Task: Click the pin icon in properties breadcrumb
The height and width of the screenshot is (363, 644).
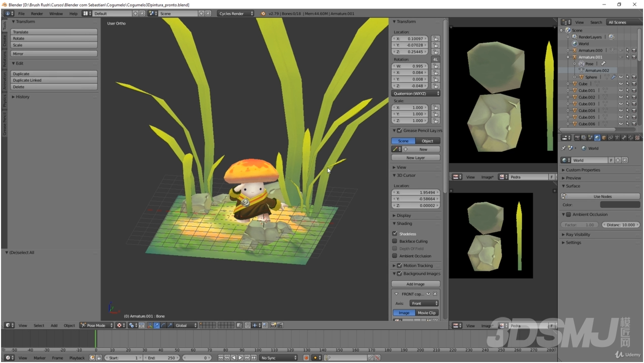Action: (564, 148)
